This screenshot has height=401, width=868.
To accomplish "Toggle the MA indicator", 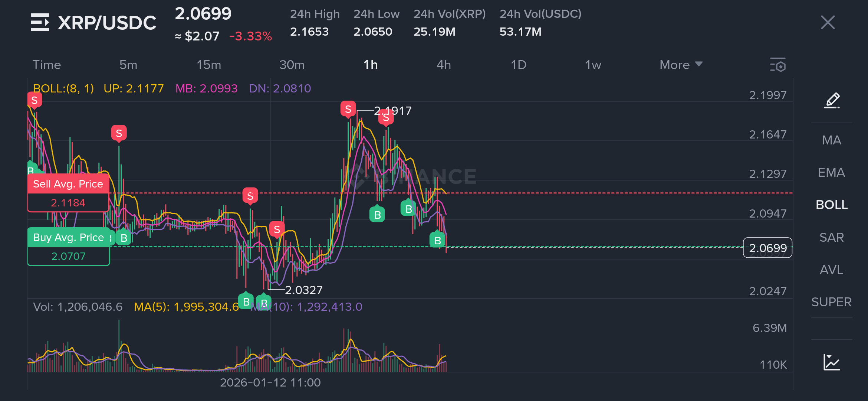I will point(831,140).
